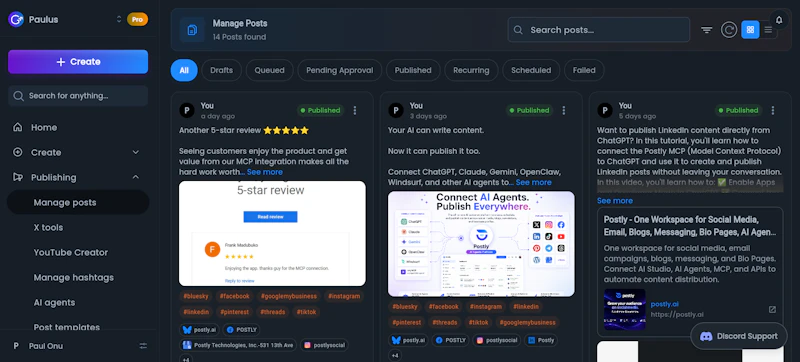The image size is (800, 362).
Task: Click the Paulus workspace logo
Action: (x=16, y=19)
